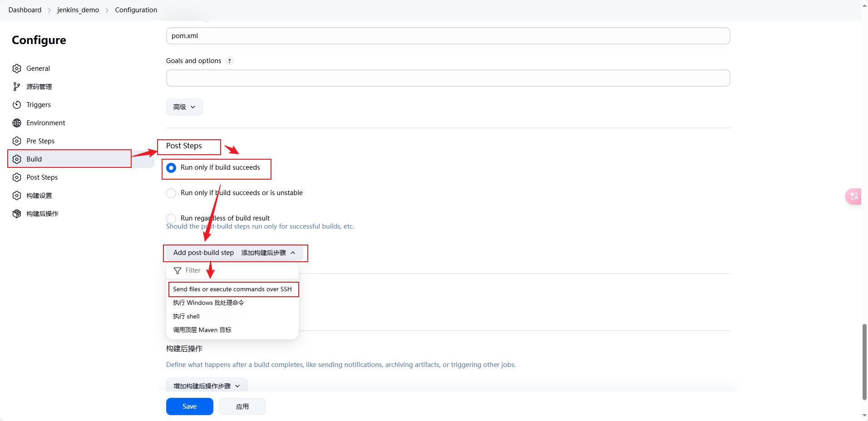
Task: Click the vertical scrollbar thumb
Action: [864, 362]
